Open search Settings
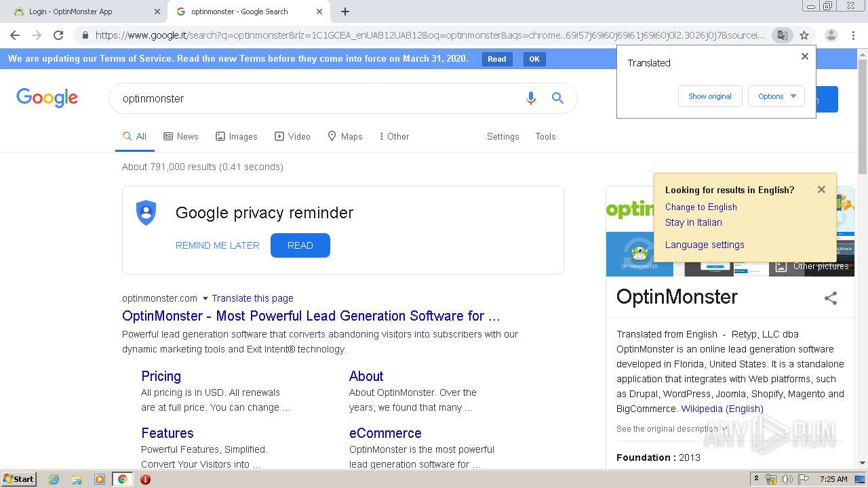 502,136
